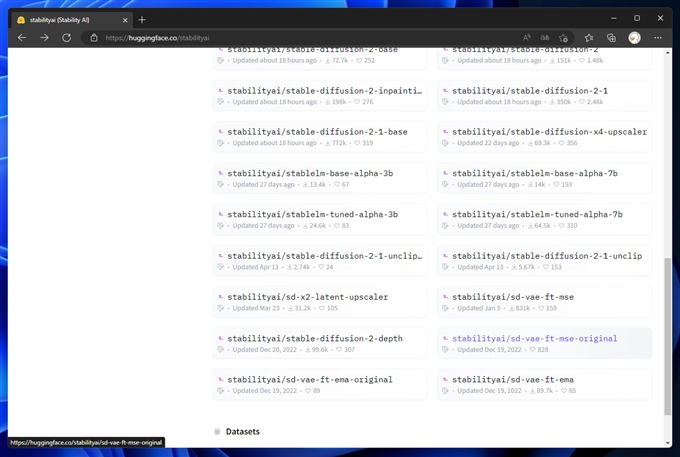View site information lock icon
The image size is (680, 457).
tap(94, 38)
